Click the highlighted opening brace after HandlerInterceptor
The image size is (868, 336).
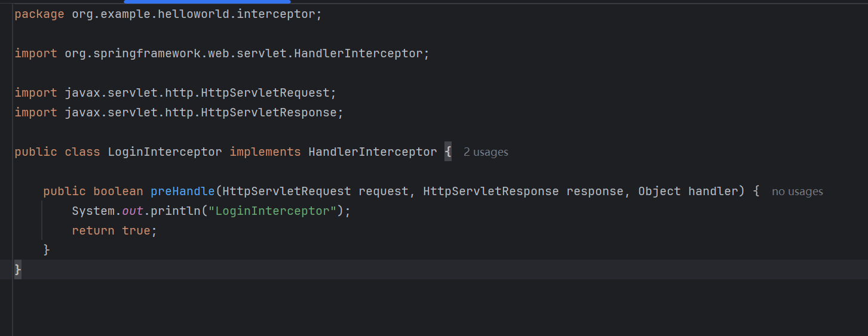click(448, 152)
